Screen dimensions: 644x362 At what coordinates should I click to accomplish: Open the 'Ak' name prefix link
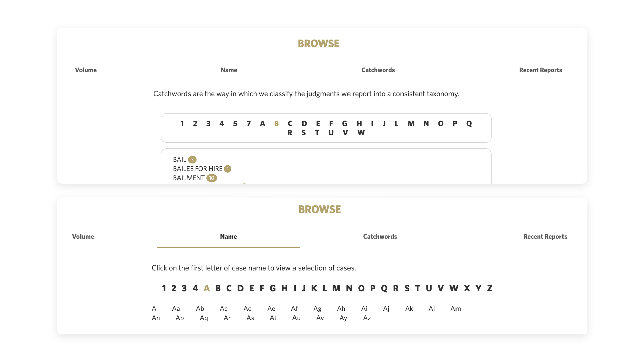click(409, 309)
